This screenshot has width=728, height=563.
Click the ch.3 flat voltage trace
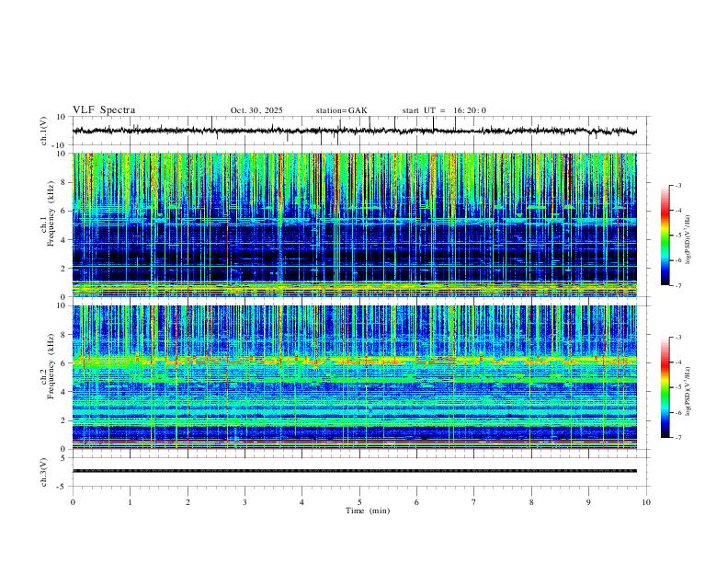tap(354, 471)
